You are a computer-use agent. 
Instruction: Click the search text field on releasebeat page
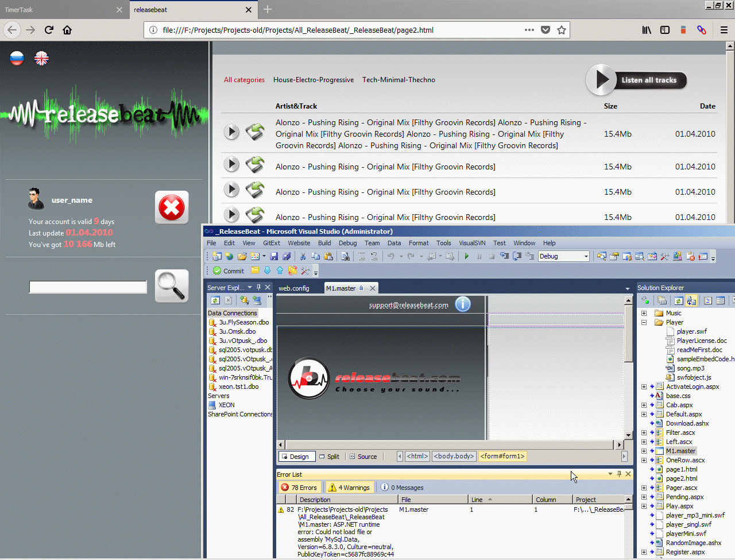[x=88, y=287]
